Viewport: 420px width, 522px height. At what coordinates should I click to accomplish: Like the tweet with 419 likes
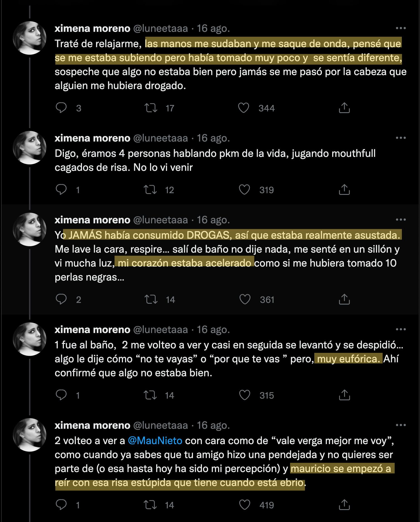tap(245, 505)
